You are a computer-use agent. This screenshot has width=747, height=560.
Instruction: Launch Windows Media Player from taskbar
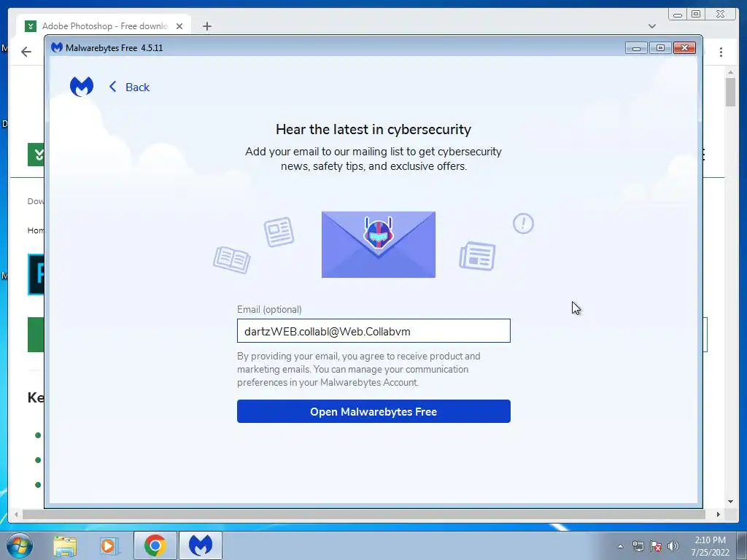point(109,545)
